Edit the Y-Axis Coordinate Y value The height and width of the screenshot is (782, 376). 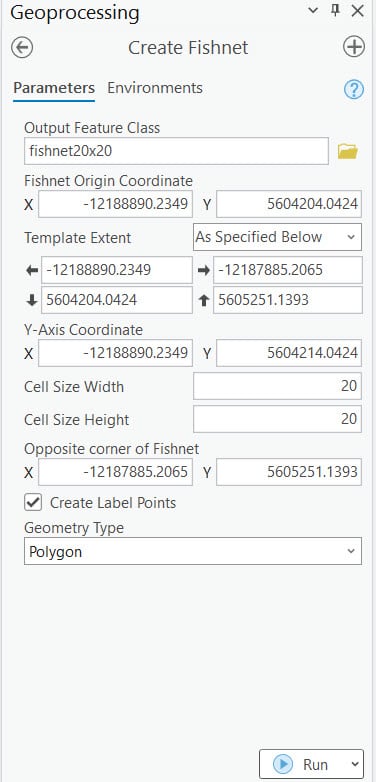tap(289, 353)
